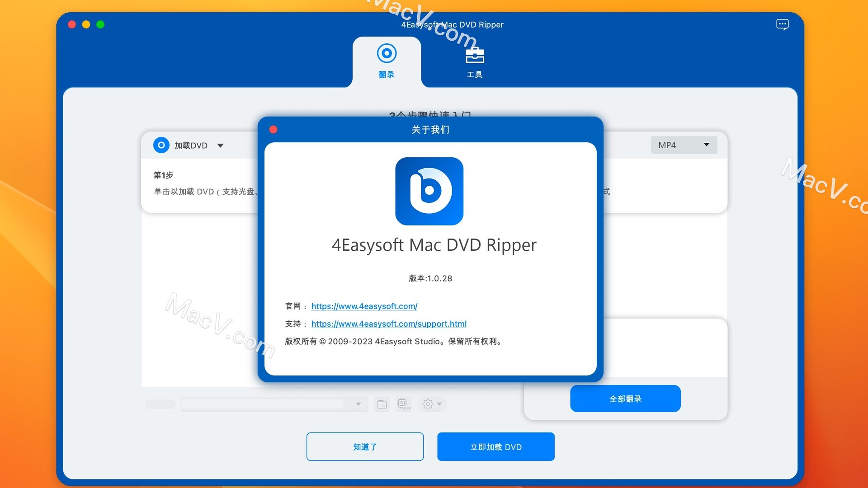Toggle the hardware acceleration OFF icon
This screenshot has width=868, height=488.
[x=403, y=404]
